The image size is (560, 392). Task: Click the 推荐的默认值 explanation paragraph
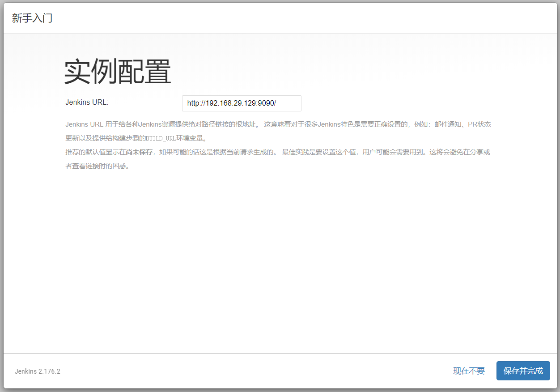coord(268,152)
